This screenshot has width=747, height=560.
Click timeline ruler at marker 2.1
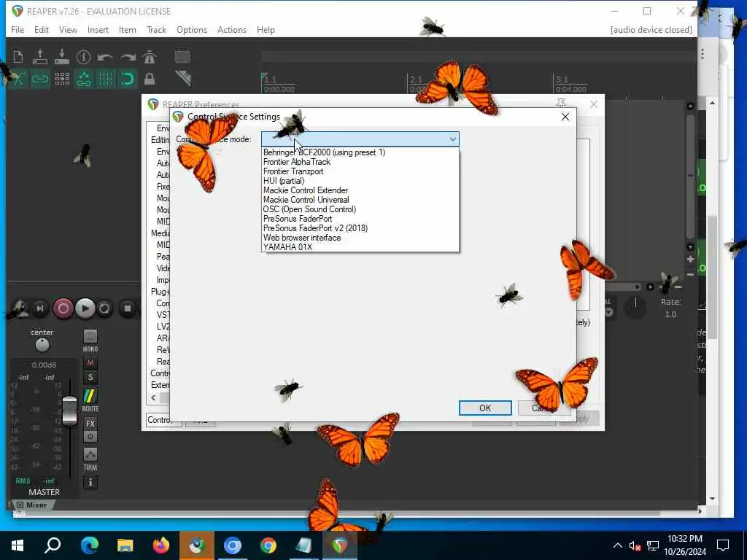coord(416,79)
